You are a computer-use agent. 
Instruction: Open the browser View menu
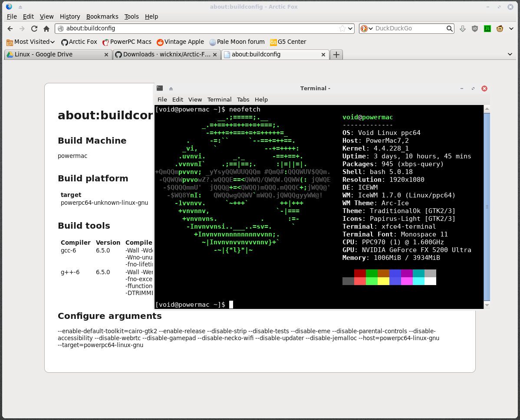pyautogui.click(x=46, y=16)
